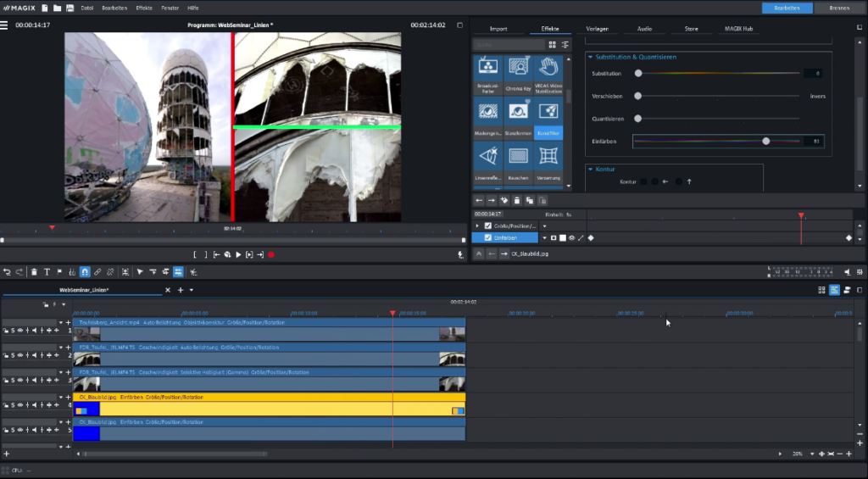Viewport: 868px width, 479px height.
Task: Toggle visibility eye on track 5
Action: pos(20,431)
